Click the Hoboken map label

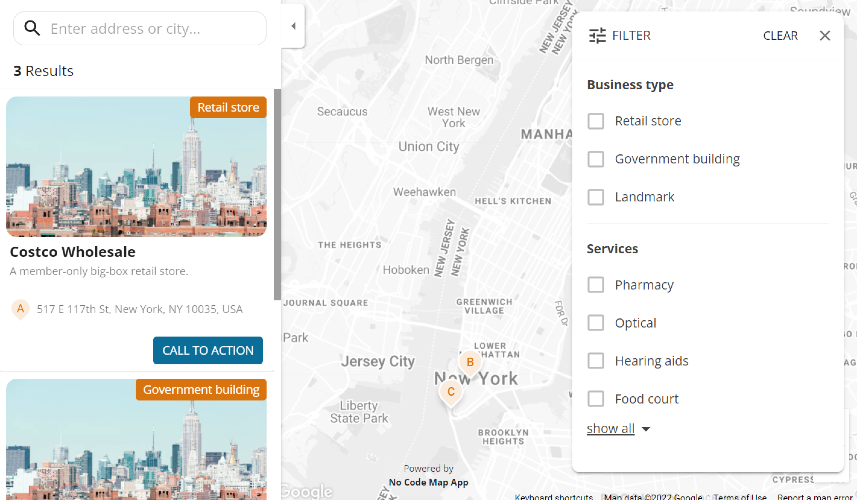(x=406, y=270)
